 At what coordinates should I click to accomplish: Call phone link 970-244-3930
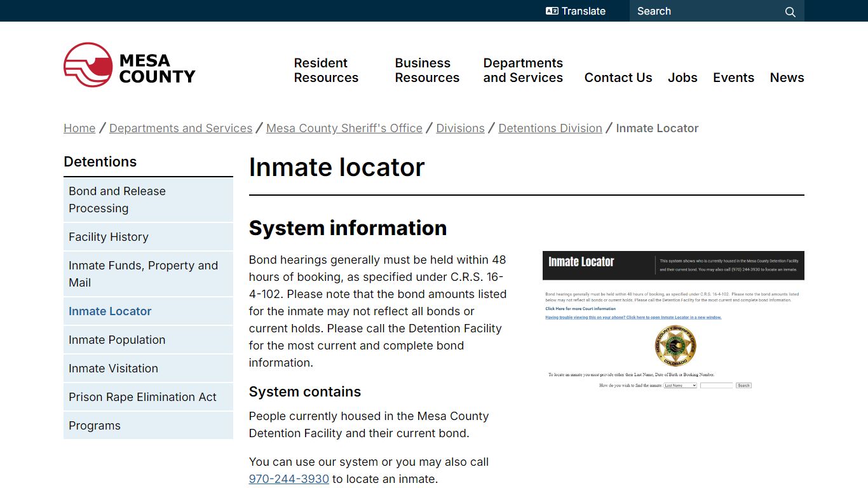[289, 479]
